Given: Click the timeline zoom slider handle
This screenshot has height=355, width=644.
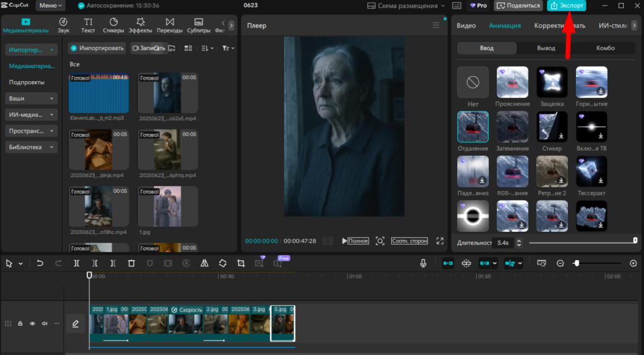Looking at the screenshot, I should (x=577, y=263).
